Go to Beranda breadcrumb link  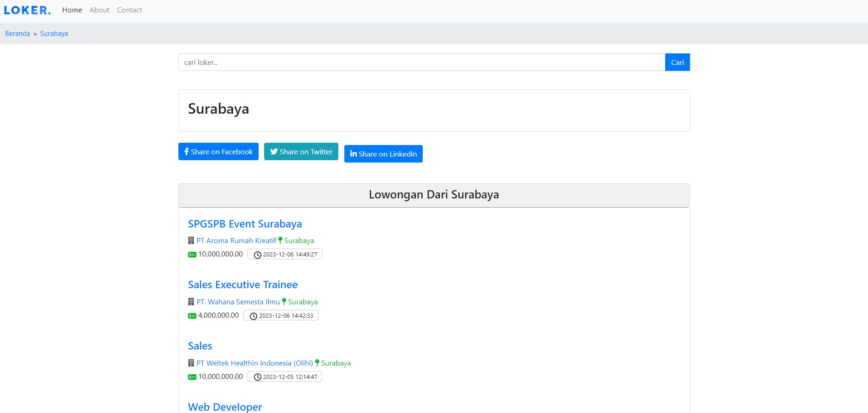click(18, 34)
